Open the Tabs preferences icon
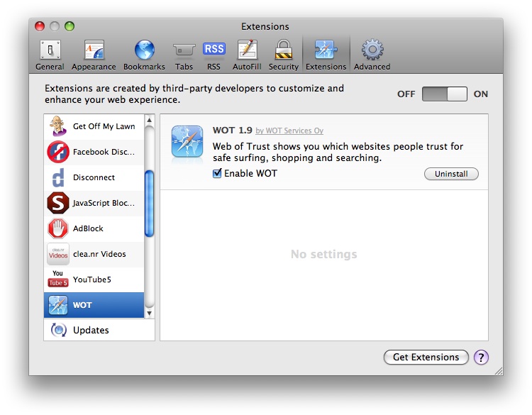This screenshot has width=532, height=415. point(184,50)
